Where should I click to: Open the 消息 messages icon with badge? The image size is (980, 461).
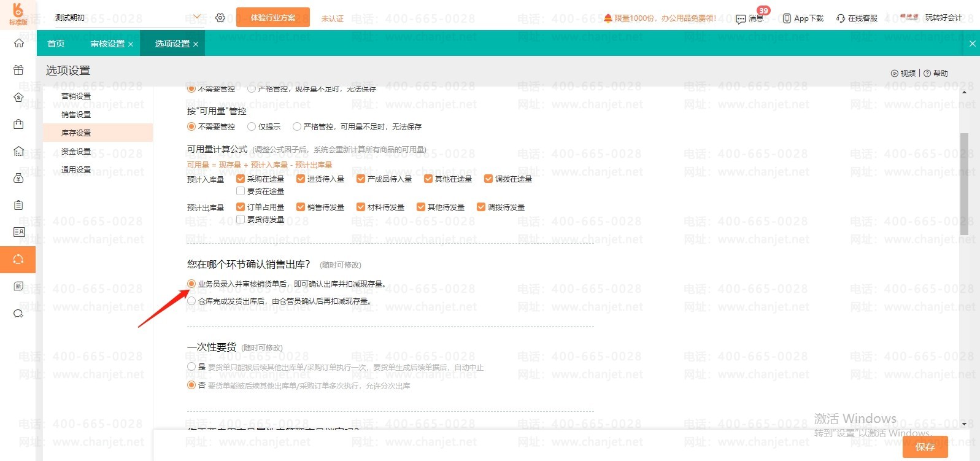tap(741, 18)
